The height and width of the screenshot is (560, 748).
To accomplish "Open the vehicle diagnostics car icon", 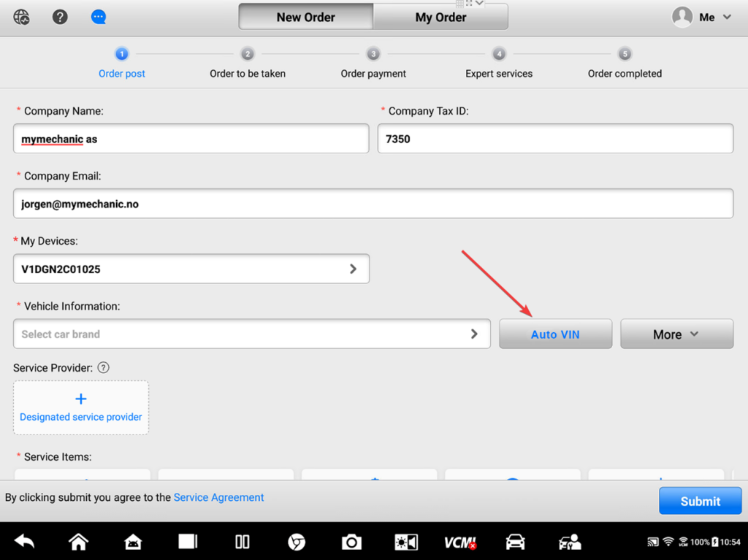I will [x=515, y=542].
